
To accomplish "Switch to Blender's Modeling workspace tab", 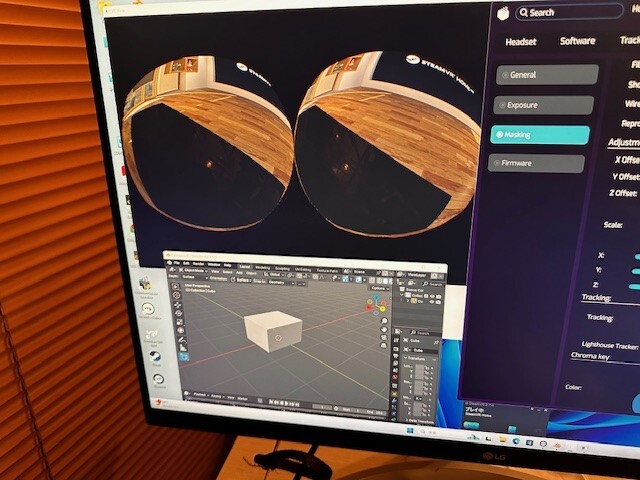I will [262, 267].
